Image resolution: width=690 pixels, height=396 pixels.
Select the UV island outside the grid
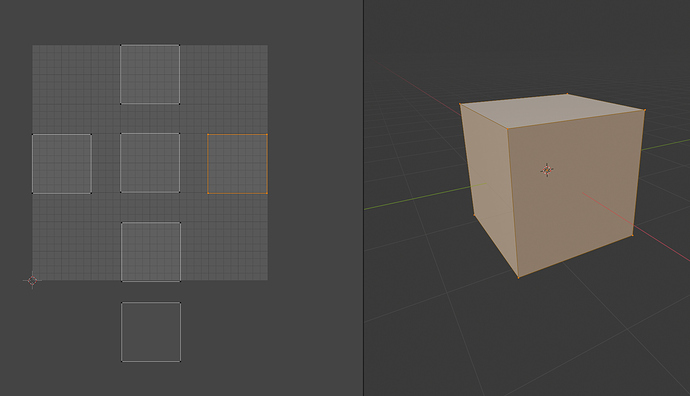coord(151,332)
